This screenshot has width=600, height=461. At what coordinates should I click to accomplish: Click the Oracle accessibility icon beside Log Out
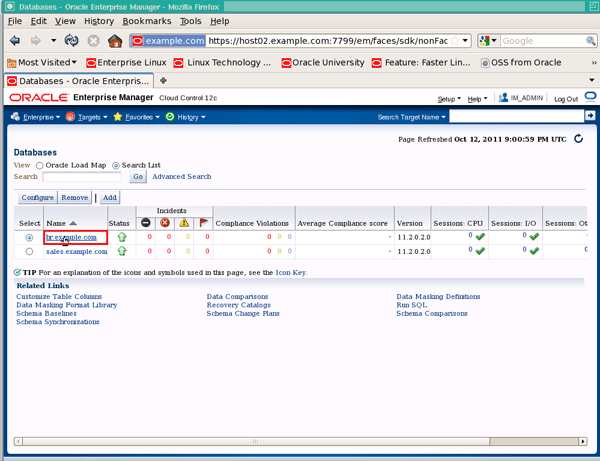(590, 97)
